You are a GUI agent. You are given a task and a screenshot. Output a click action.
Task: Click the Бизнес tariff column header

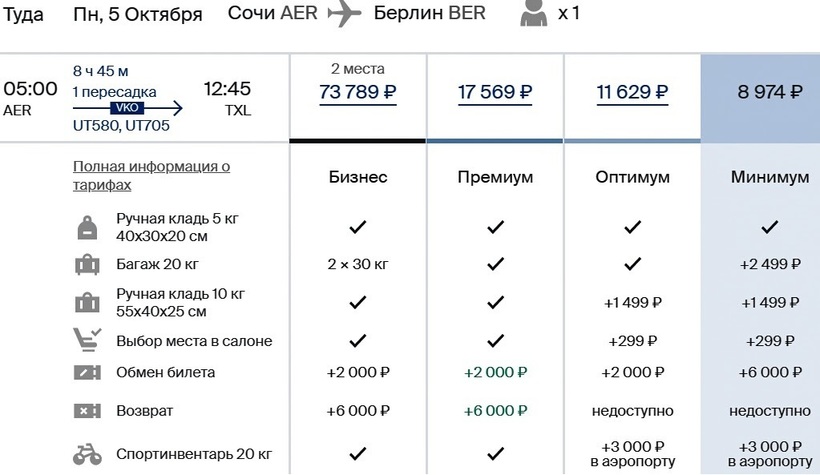358,177
